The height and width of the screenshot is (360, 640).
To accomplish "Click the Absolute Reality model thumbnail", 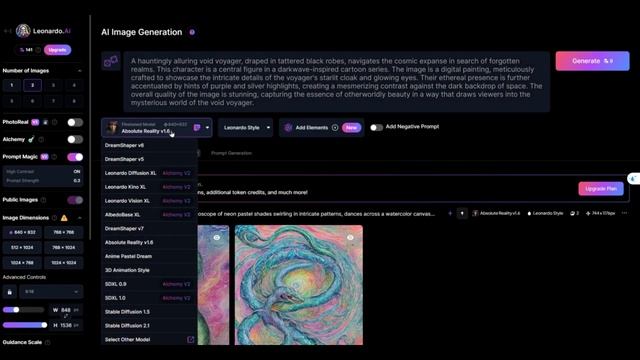I will coord(112,128).
